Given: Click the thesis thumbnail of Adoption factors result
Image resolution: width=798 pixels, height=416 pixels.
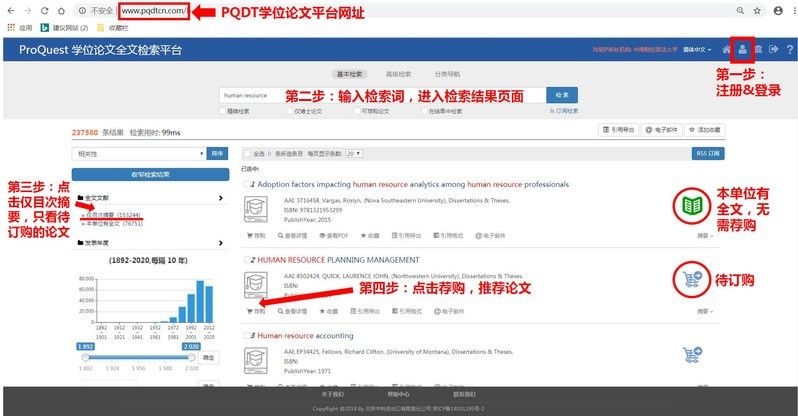Looking at the screenshot, I should coord(255,210).
